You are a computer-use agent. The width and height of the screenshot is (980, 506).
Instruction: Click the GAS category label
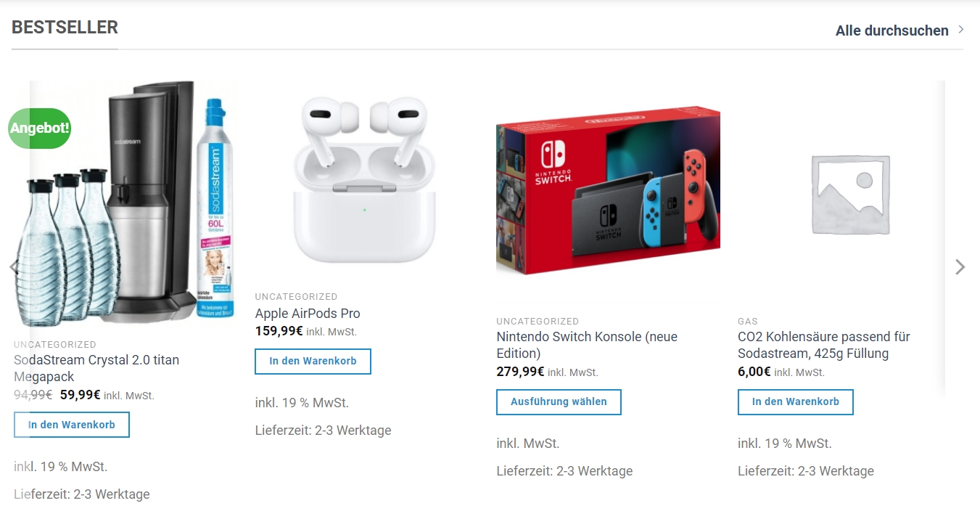tap(748, 321)
